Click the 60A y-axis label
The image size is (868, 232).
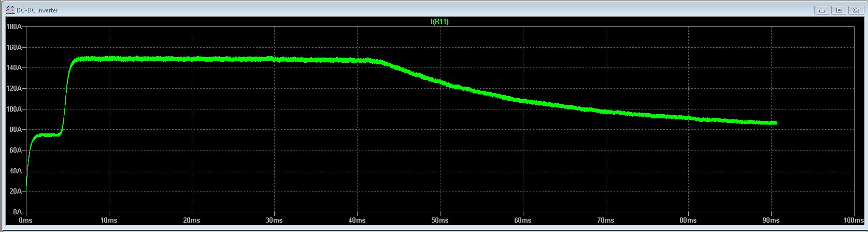tap(16, 151)
